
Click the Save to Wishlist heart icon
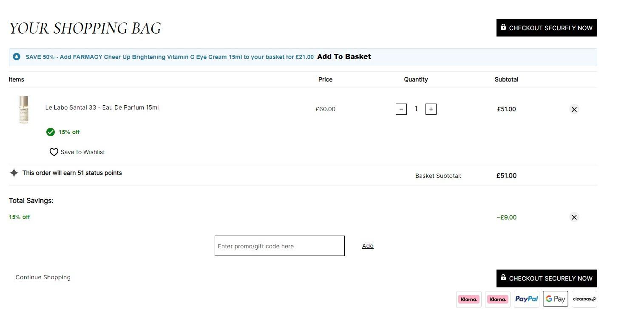click(54, 152)
